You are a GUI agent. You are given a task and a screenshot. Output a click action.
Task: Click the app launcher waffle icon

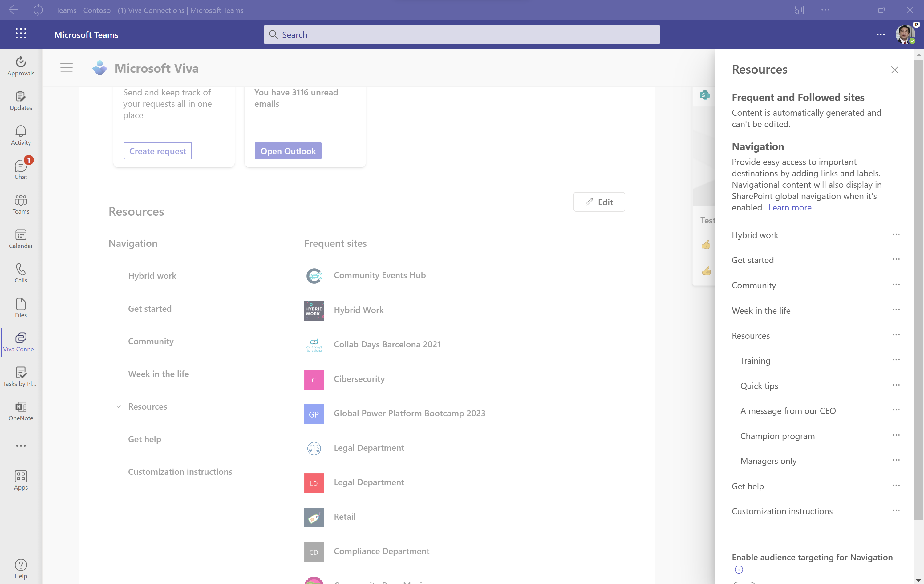(21, 34)
